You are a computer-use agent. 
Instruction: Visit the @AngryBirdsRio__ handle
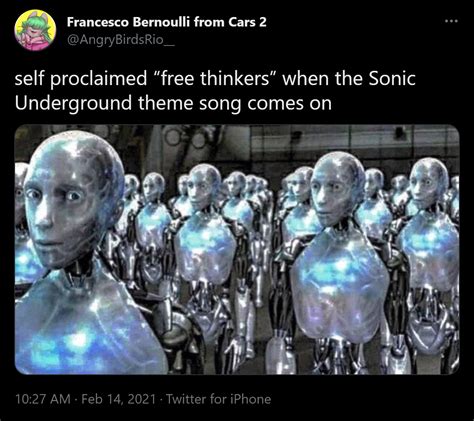(x=121, y=40)
